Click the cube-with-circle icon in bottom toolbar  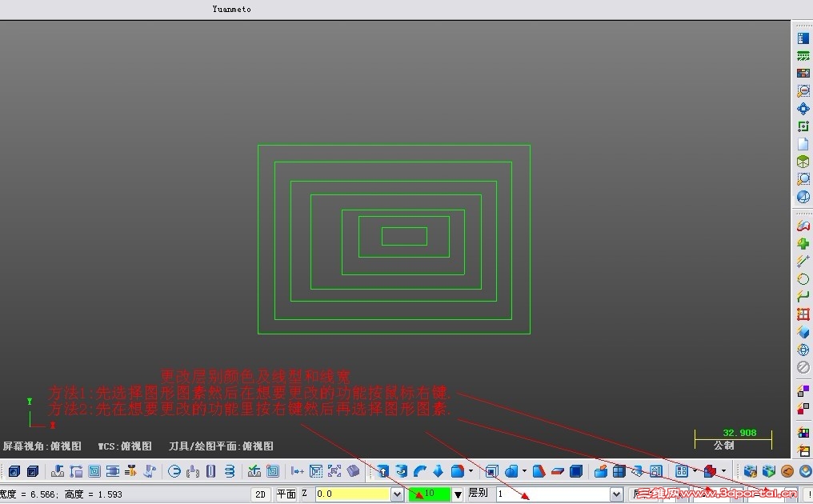coord(14,471)
